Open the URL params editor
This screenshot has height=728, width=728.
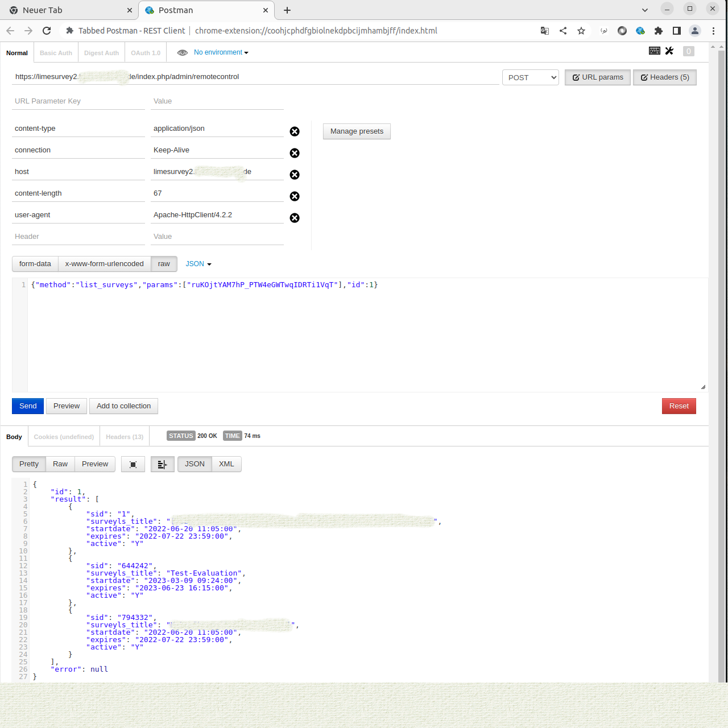click(x=598, y=77)
